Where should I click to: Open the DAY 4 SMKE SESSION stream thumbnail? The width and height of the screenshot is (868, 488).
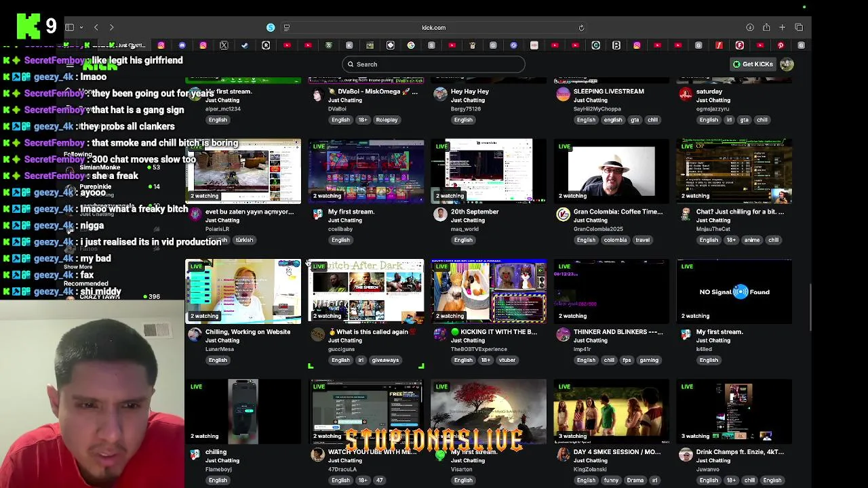pos(611,411)
